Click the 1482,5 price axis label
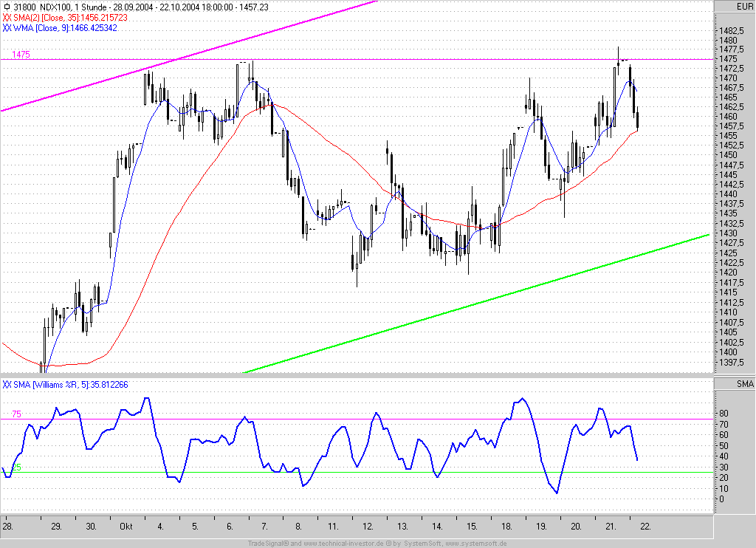The height and width of the screenshot is (548, 756). (x=732, y=30)
